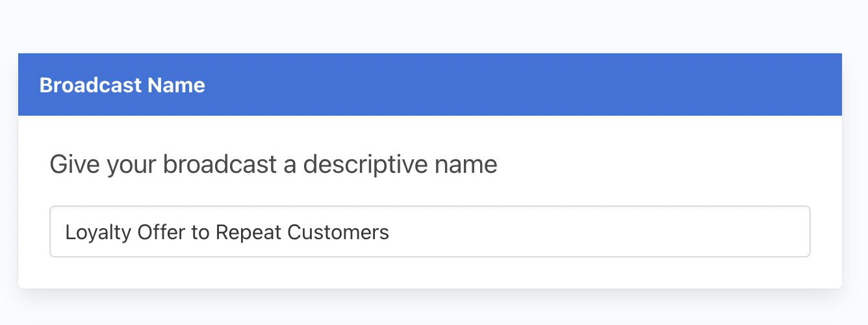The image size is (868, 325).
Task: Click the broadcast name text input field
Action: pos(429,231)
